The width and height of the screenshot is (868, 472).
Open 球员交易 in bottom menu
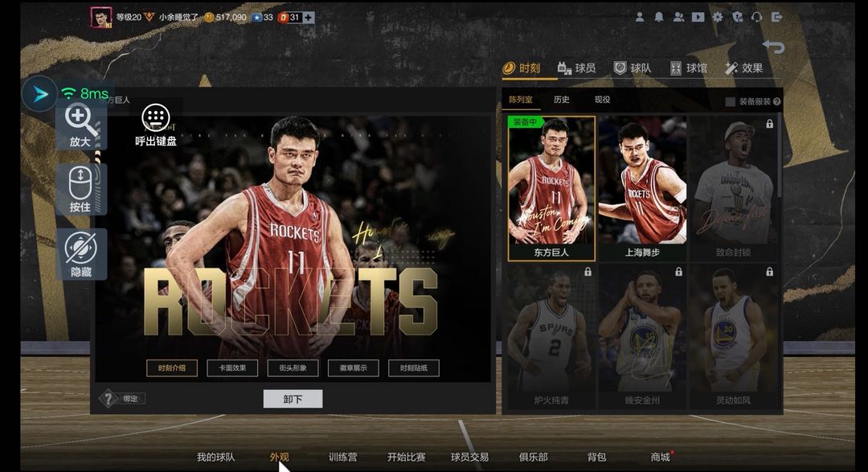469,457
